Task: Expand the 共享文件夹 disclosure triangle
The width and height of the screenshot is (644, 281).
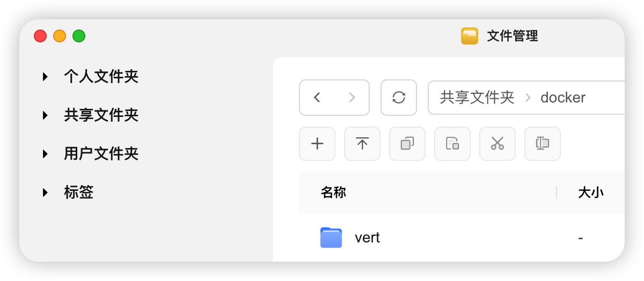Action: tap(46, 115)
